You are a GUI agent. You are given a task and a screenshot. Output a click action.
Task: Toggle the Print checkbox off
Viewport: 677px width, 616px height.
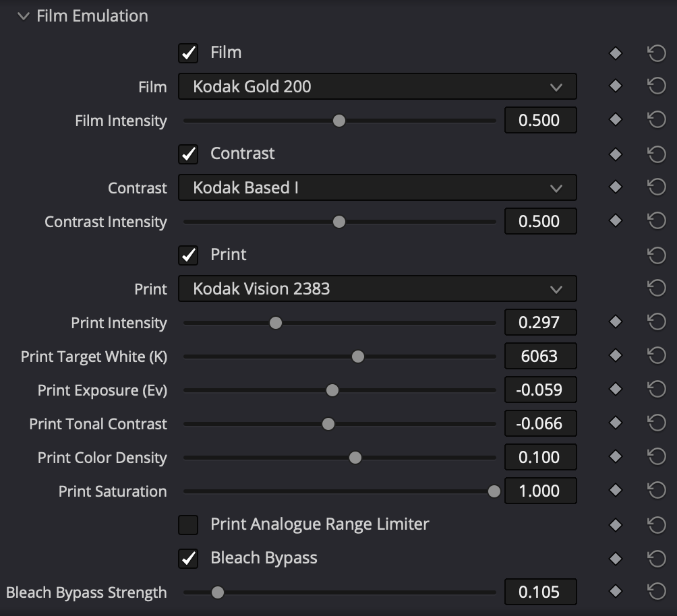[x=188, y=255]
